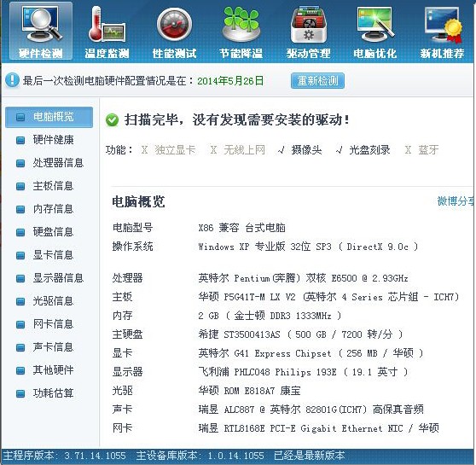Select the 华硕 ROM E818A7 value
The height and width of the screenshot is (465, 476).
250,390
